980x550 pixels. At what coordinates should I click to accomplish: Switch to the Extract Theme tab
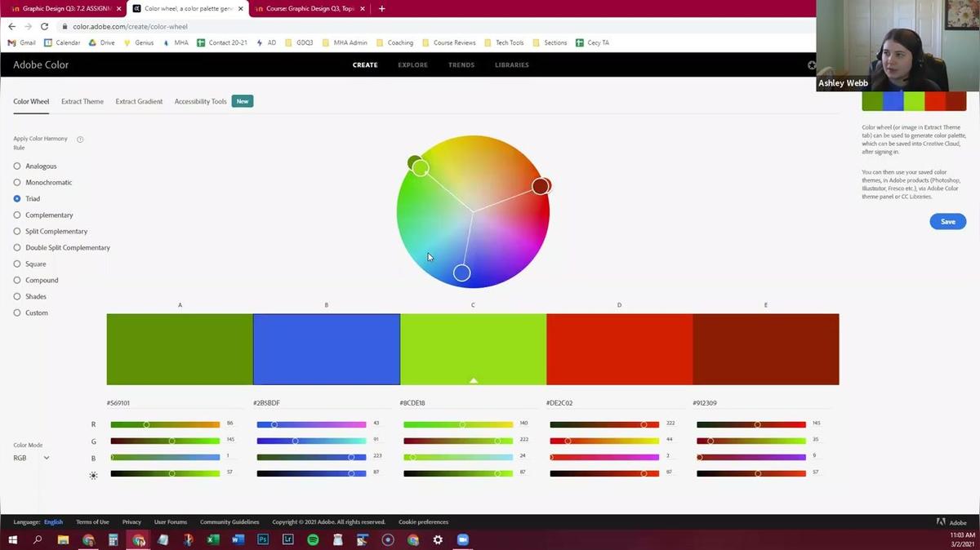[82, 102]
